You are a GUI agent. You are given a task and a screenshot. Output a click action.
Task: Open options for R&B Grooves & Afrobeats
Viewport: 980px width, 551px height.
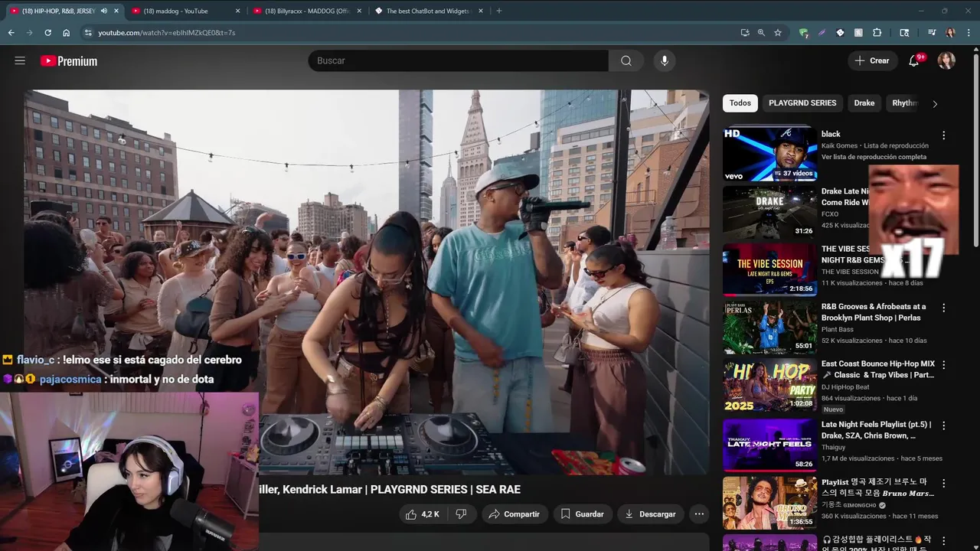[x=943, y=308]
